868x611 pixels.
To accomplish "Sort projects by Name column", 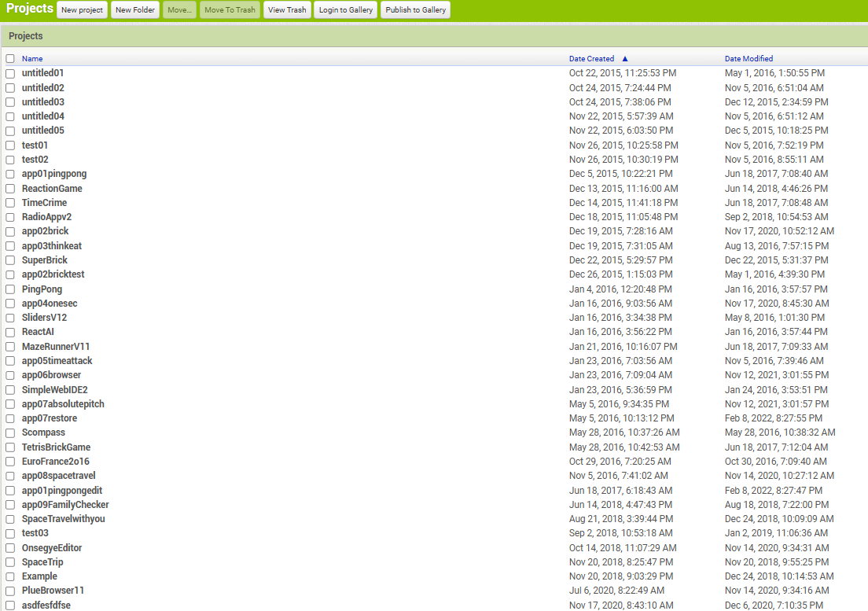I will coord(32,59).
